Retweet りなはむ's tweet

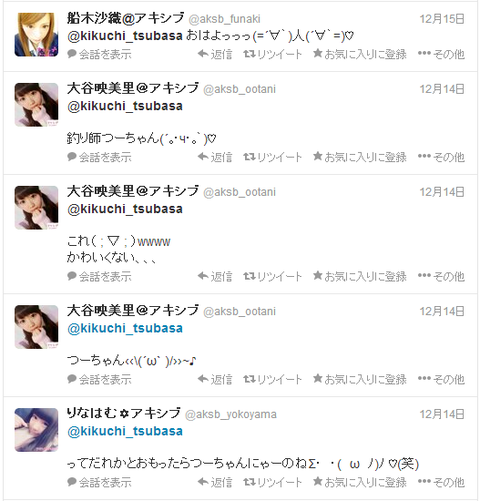(x=273, y=482)
